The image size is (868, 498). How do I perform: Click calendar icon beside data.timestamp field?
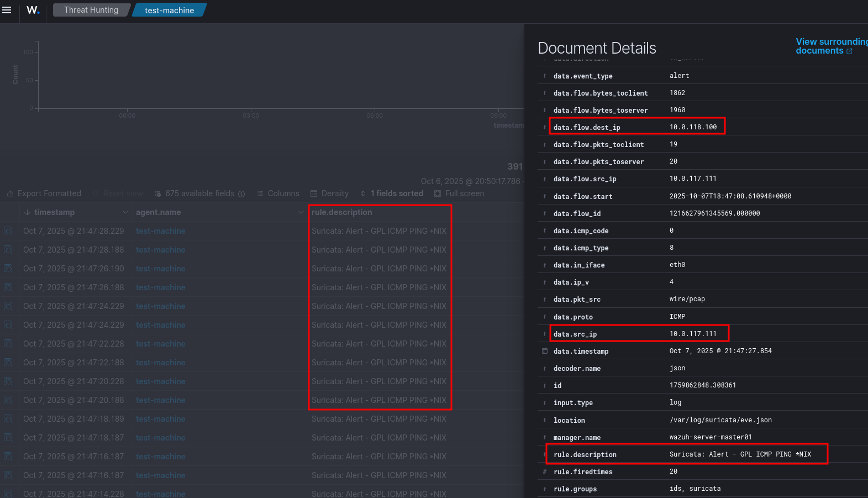[545, 351]
